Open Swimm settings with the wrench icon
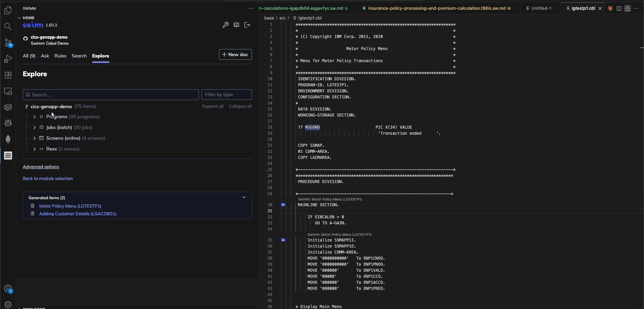The width and height of the screenshot is (644, 309). click(x=226, y=25)
